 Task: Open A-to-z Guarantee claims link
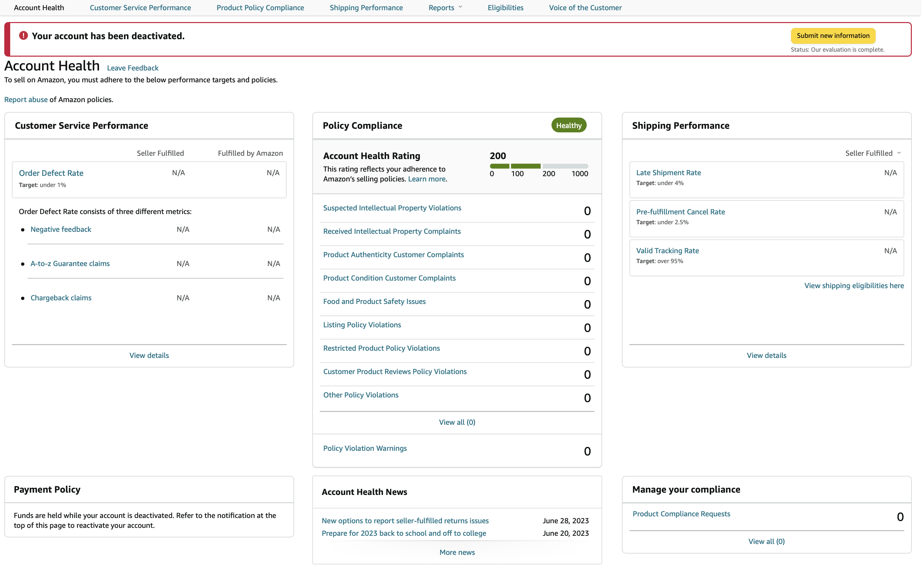[70, 264]
